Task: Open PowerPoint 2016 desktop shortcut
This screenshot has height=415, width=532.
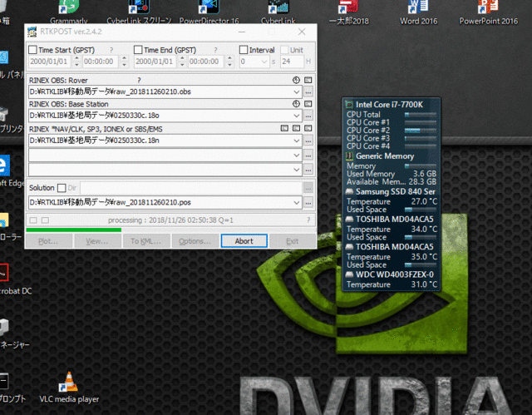Action: (x=488, y=12)
